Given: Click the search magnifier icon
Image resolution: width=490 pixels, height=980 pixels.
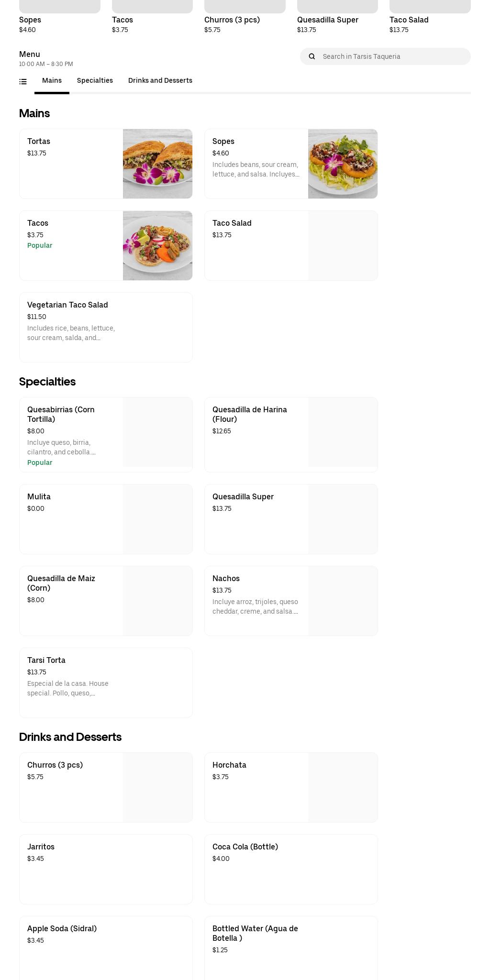Looking at the screenshot, I should click(x=312, y=56).
